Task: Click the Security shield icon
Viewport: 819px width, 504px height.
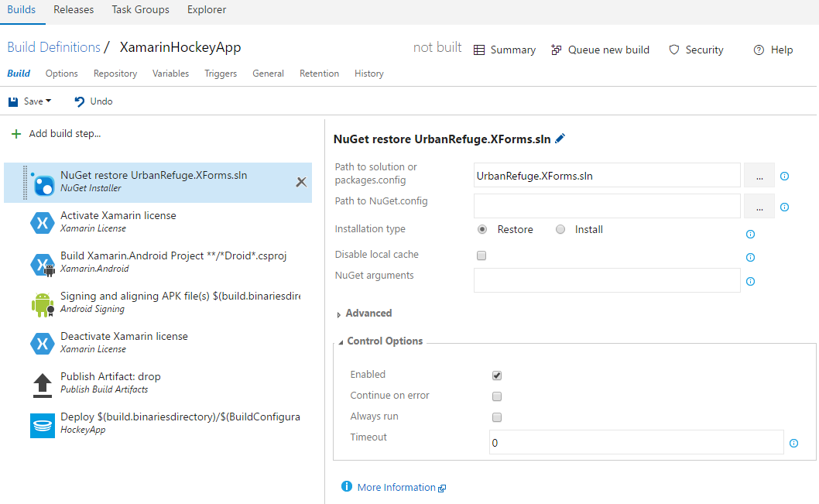Action: pos(674,50)
